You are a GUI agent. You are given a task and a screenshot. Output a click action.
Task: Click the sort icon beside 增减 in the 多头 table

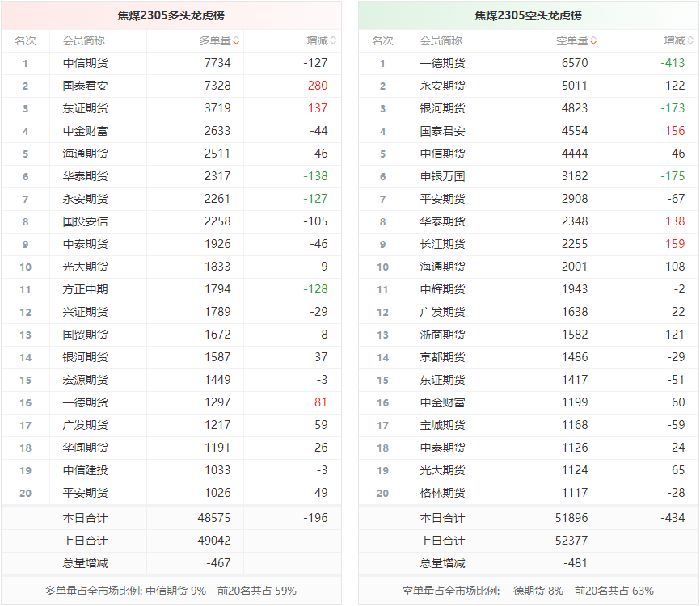point(333,40)
